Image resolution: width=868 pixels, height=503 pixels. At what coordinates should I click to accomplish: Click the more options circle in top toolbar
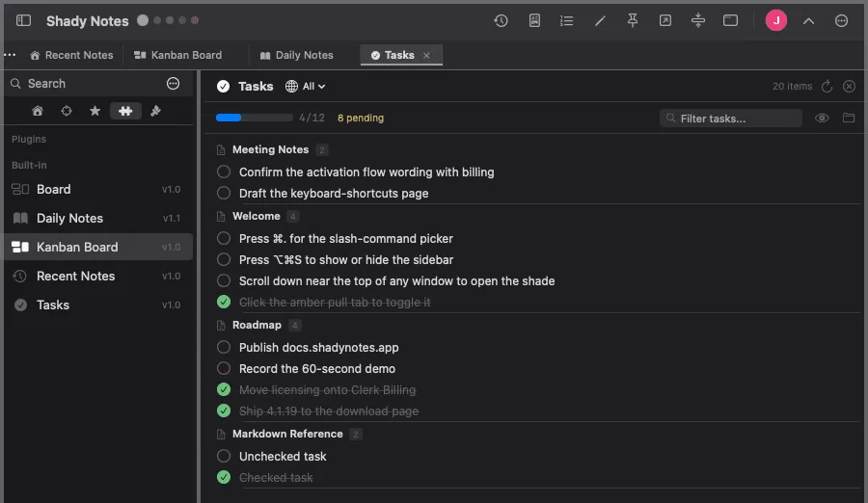click(x=841, y=20)
